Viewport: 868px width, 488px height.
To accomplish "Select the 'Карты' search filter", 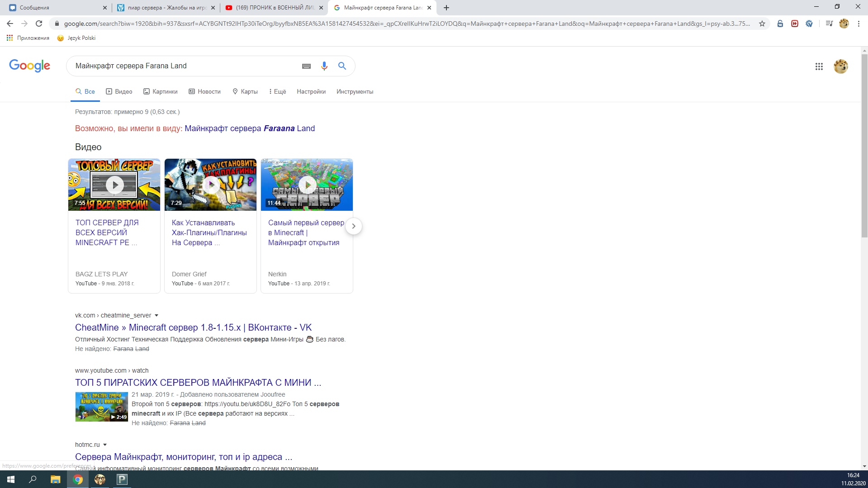I will point(245,91).
